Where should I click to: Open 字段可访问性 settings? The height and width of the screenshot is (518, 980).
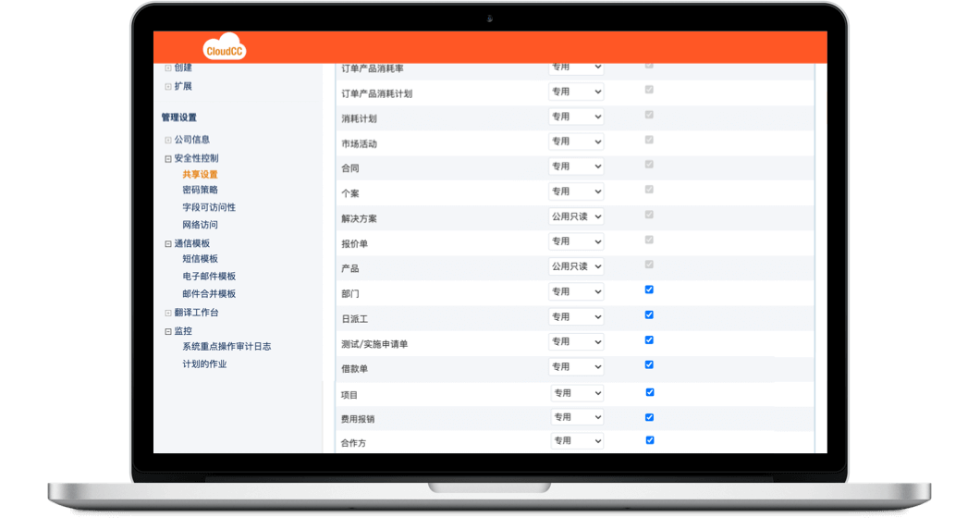click(x=209, y=207)
